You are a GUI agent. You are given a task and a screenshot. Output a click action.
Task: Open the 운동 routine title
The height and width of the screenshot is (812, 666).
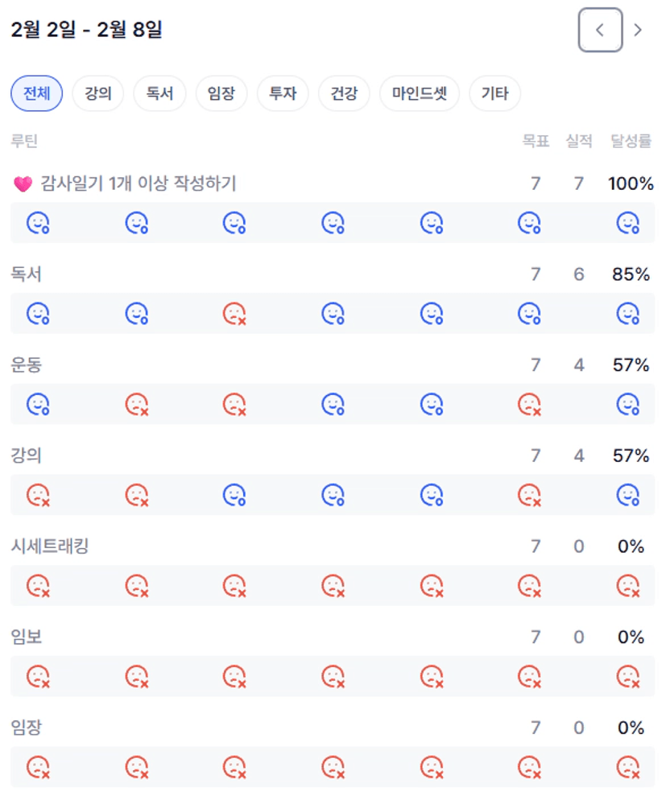click(26, 365)
